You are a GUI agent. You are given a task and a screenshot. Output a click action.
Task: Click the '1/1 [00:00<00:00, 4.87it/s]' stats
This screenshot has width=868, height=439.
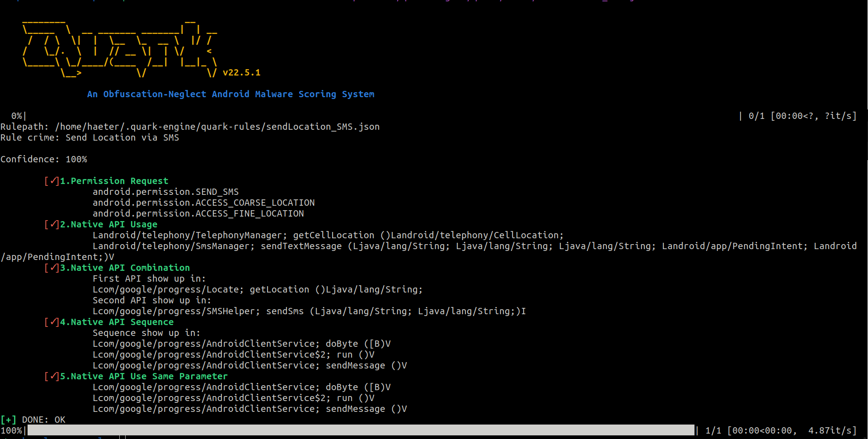click(x=781, y=431)
